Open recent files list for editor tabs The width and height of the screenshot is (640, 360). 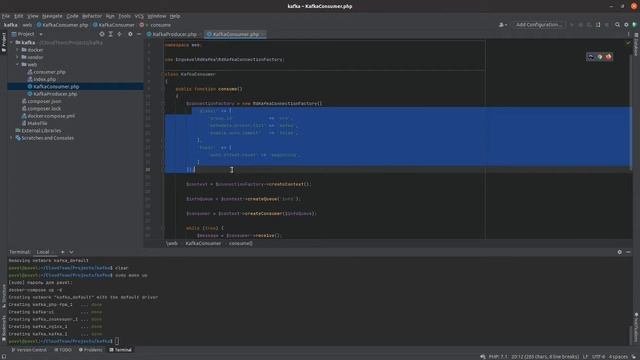[628, 34]
